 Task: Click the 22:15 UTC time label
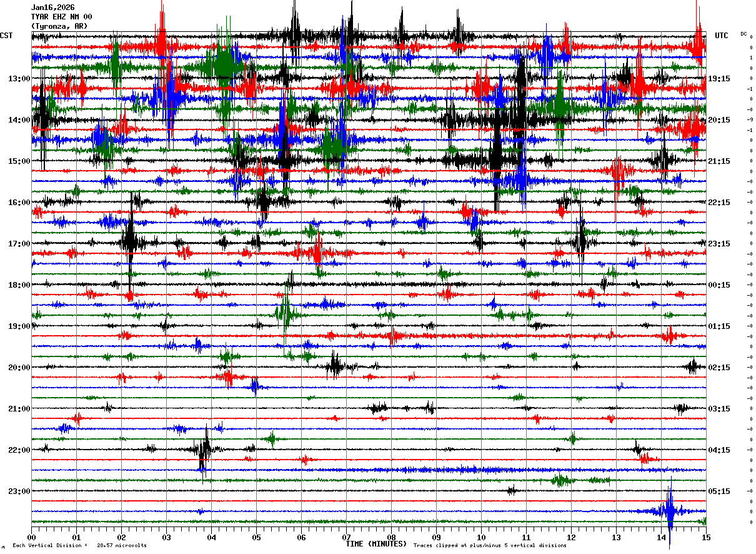coord(719,203)
